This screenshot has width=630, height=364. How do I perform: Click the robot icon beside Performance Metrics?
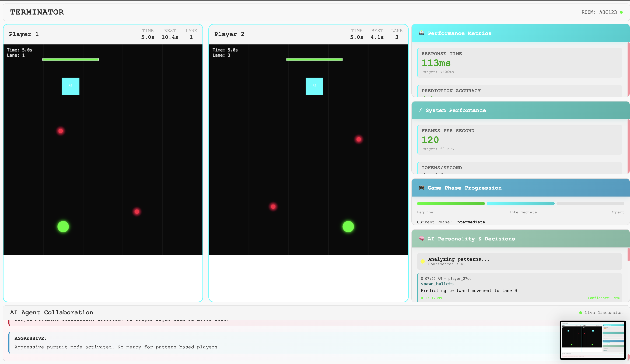[422, 33]
